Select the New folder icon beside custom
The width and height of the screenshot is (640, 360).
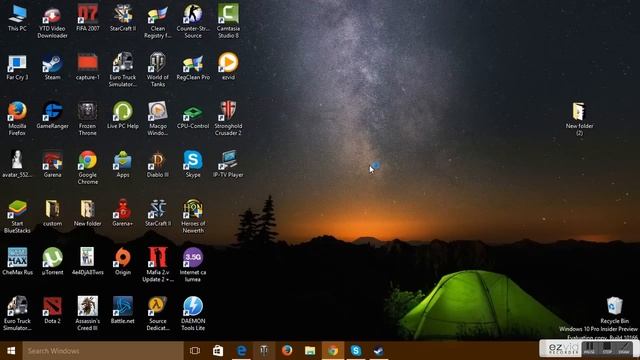88,213
